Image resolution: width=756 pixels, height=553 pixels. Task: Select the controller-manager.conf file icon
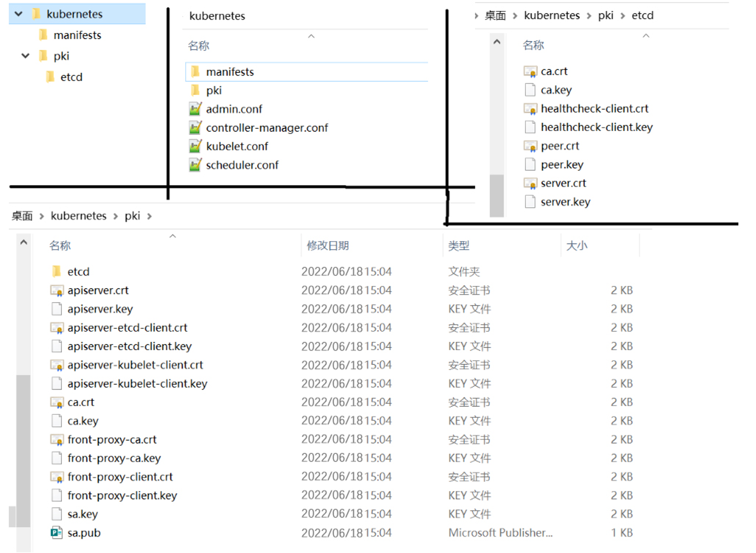(195, 127)
